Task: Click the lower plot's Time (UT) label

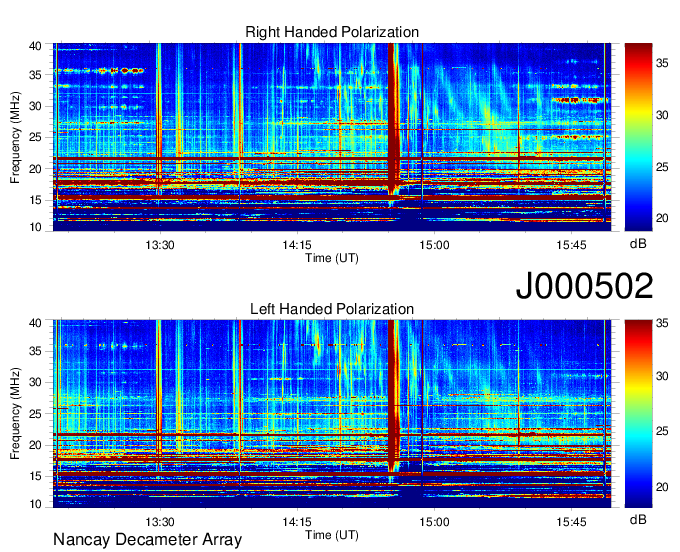Action: (332, 535)
